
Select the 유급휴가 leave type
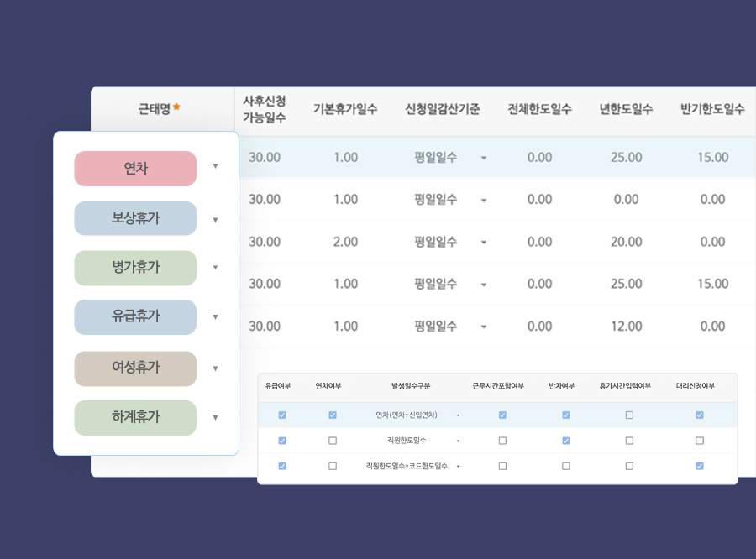click(135, 316)
